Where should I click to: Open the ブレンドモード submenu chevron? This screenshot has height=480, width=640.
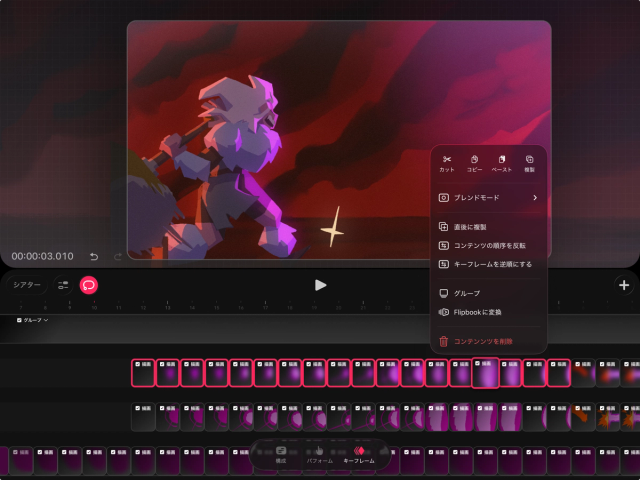pyautogui.click(x=535, y=198)
